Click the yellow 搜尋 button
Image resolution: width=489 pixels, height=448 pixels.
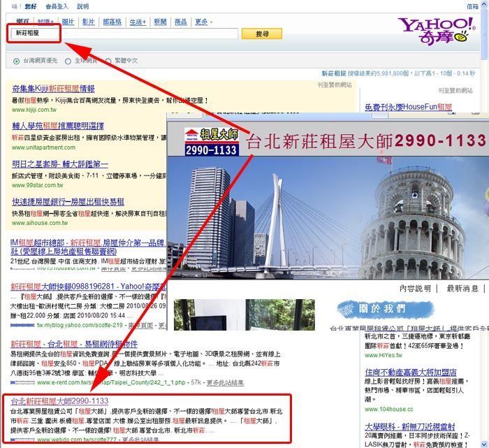262,34
